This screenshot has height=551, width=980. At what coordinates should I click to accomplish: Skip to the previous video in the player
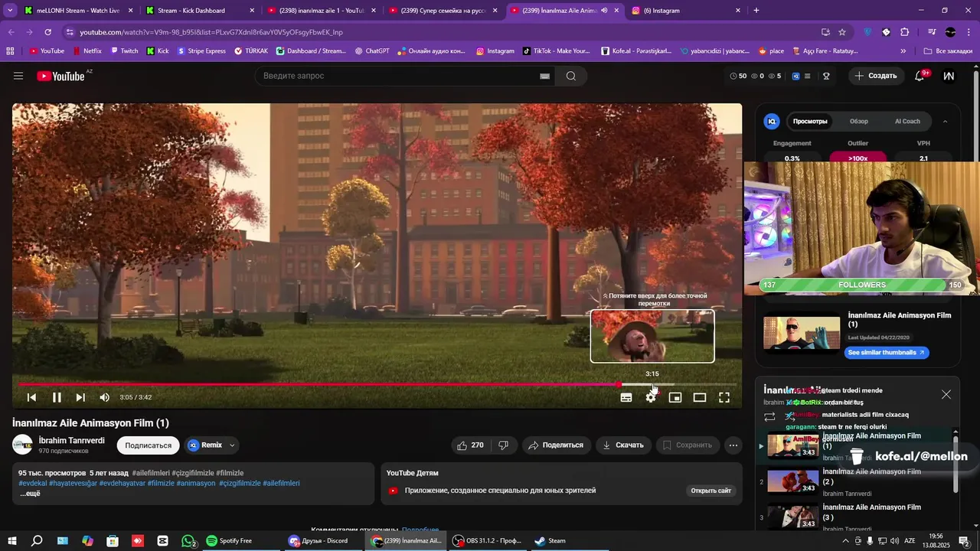pyautogui.click(x=31, y=397)
